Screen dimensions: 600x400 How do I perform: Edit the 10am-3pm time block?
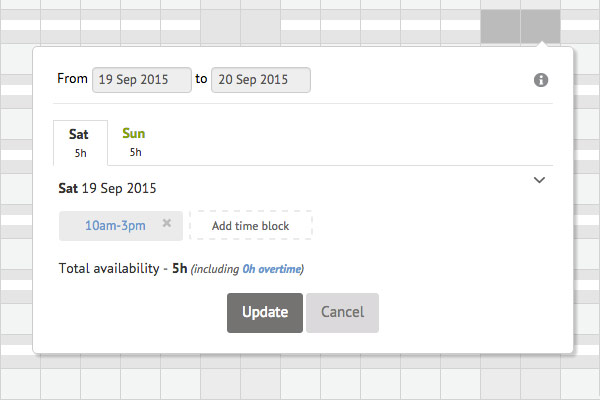pos(115,226)
